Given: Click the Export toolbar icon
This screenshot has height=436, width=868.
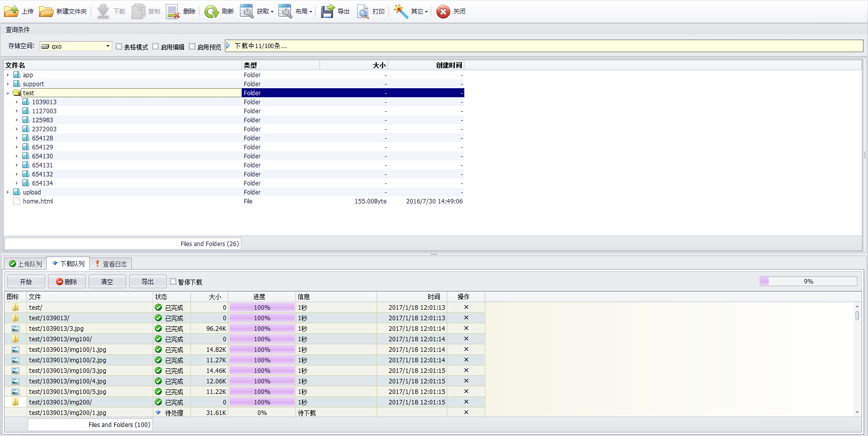Looking at the screenshot, I should click(x=328, y=11).
